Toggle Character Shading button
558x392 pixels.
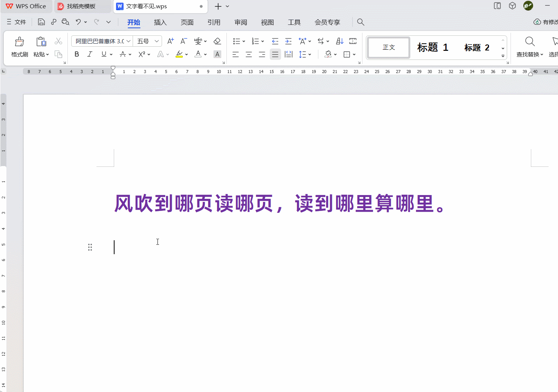tap(217, 54)
